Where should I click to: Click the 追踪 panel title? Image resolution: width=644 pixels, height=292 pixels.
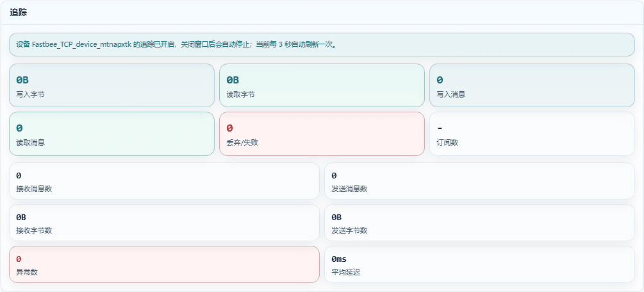pyautogui.click(x=19, y=13)
